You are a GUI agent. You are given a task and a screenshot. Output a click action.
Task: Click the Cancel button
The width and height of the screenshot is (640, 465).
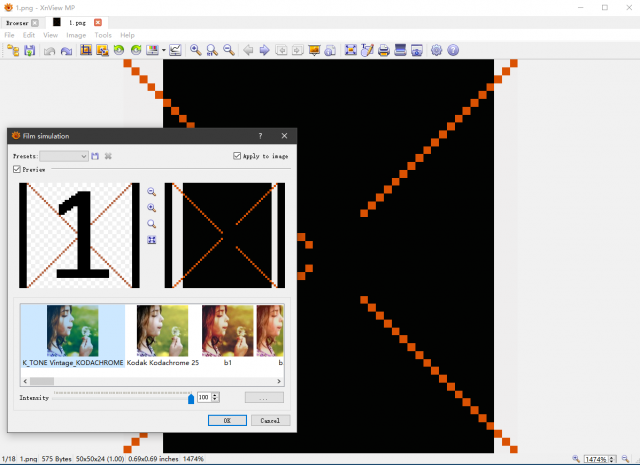click(270, 421)
